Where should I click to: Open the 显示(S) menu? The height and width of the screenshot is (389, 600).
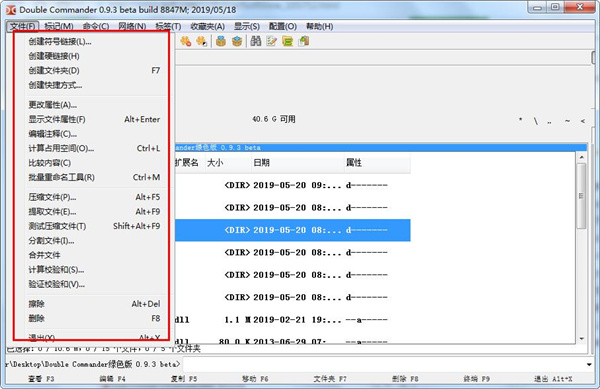[x=247, y=26]
